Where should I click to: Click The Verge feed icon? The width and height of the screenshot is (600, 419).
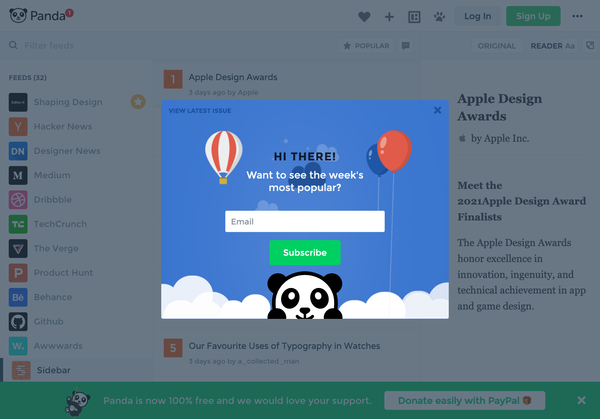pyautogui.click(x=18, y=249)
